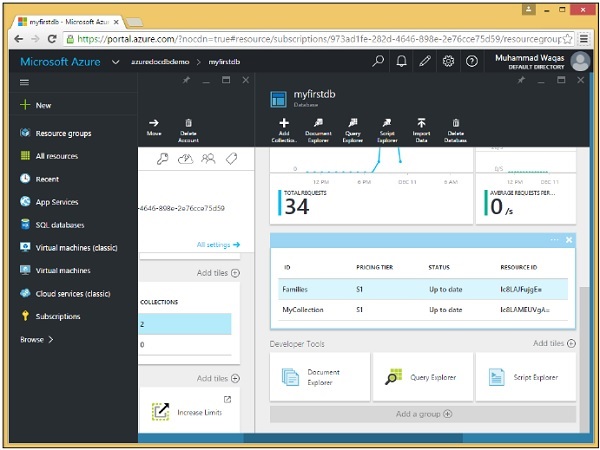Open Subscriptions in the sidebar

(x=50, y=316)
